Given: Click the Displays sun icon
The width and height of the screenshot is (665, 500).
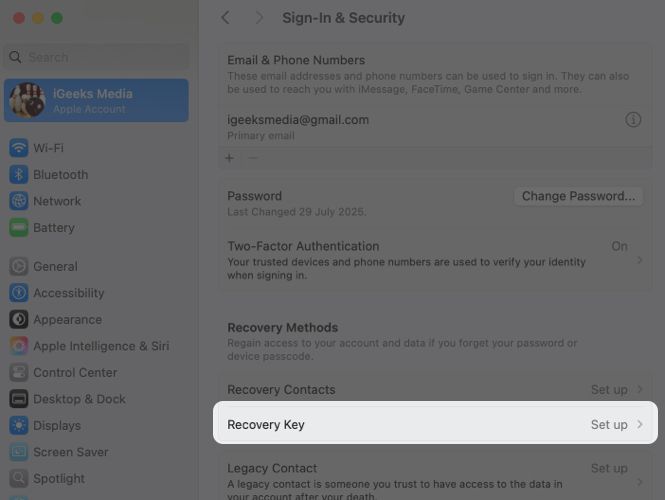Looking at the screenshot, I should click(x=19, y=425).
